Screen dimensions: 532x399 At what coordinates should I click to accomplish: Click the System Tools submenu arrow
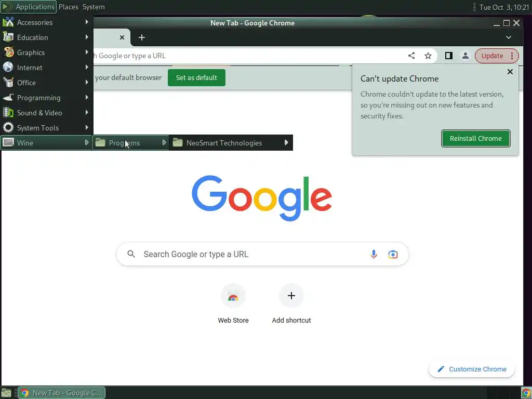[87, 128]
